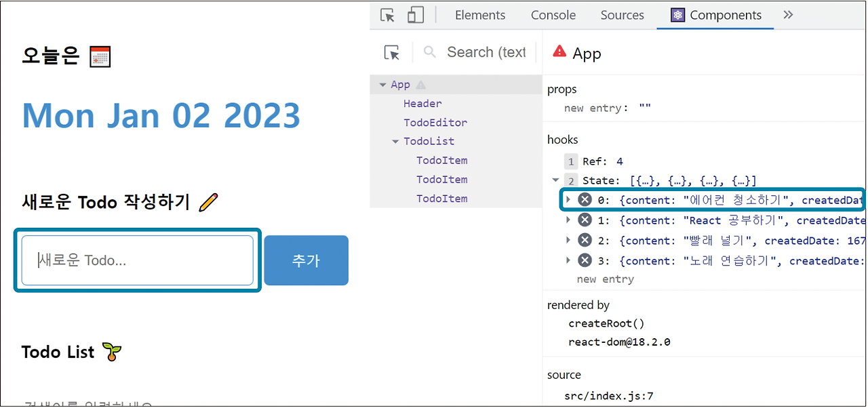Collapse the State hook array
This screenshot has width=868, height=408.
coord(556,180)
